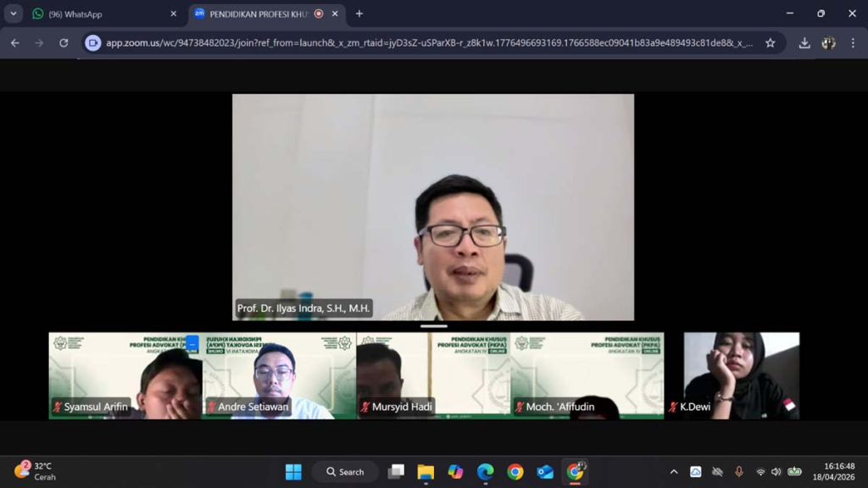
Task: Reload the Zoom meeting page
Action: [x=64, y=43]
